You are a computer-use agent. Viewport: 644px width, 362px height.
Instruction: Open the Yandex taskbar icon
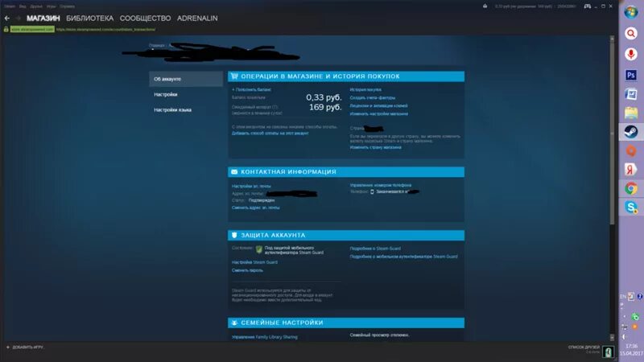click(x=631, y=170)
